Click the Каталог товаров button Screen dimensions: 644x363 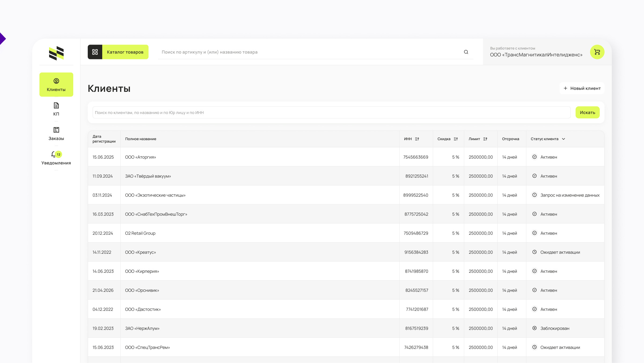pyautogui.click(x=125, y=52)
